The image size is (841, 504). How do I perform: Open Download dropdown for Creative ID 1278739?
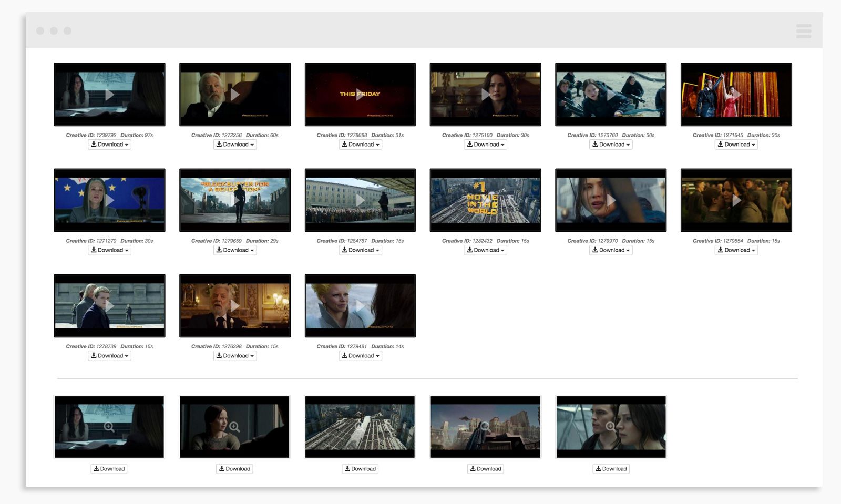[x=109, y=356]
